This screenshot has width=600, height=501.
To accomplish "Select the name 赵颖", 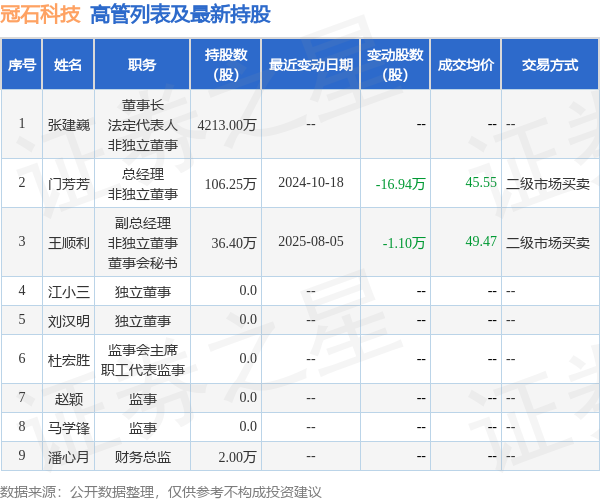I will [69, 399].
